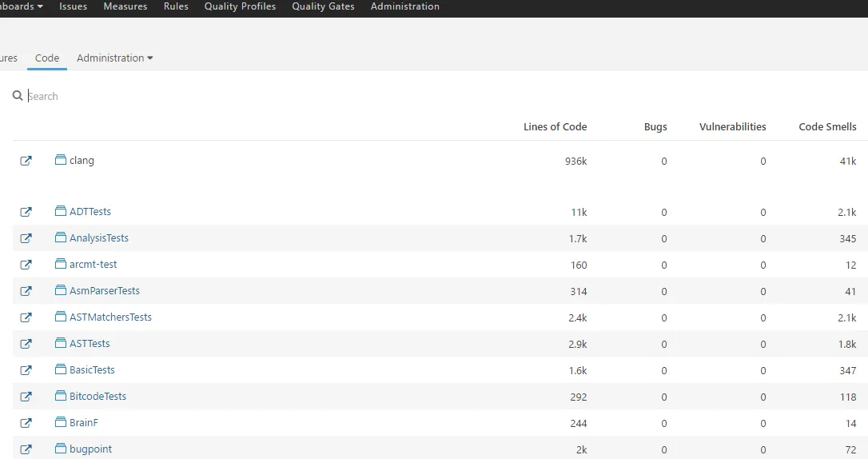This screenshot has height=459, width=868.
Task: Open global Administration in top bar
Action: coord(404,6)
